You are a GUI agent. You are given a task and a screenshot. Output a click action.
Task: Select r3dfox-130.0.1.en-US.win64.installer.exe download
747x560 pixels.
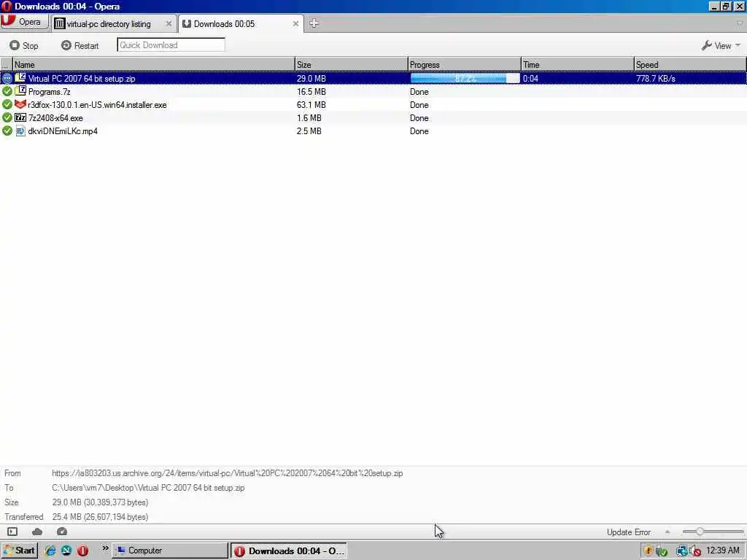point(373,105)
